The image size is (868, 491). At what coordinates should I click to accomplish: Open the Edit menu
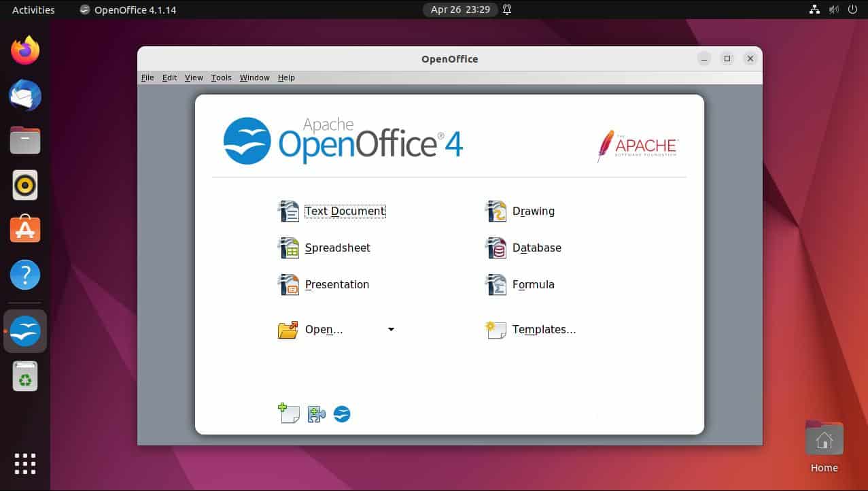pos(169,78)
